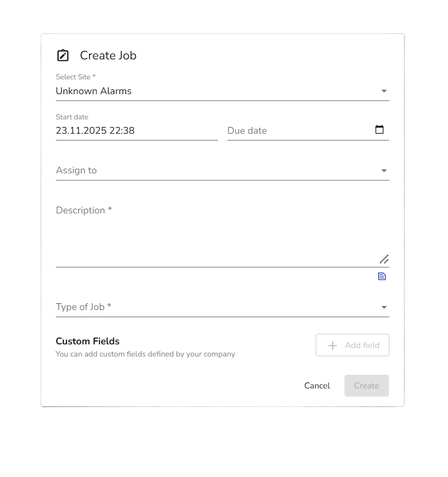The width and height of the screenshot is (448, 477).
Task: Cancel the Create Job dialog
Action: coord(317,386)
